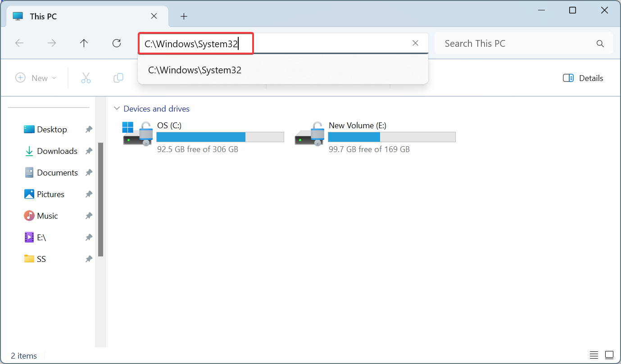The height and width of the screenshot is (364, 621).
Task: Click the pin icon next to E:\
Action: click(x=89, y=238)
